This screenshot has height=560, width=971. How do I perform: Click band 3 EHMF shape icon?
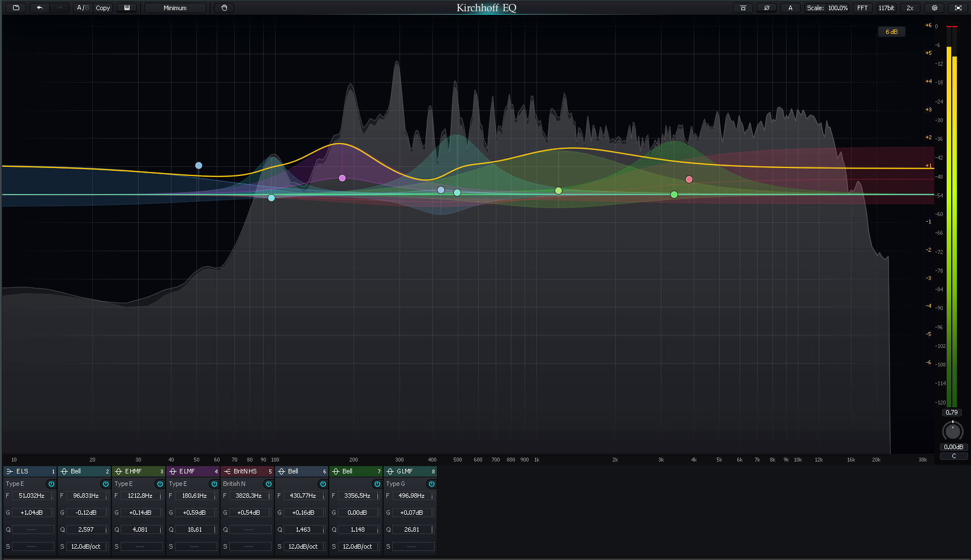click(118, 471)
